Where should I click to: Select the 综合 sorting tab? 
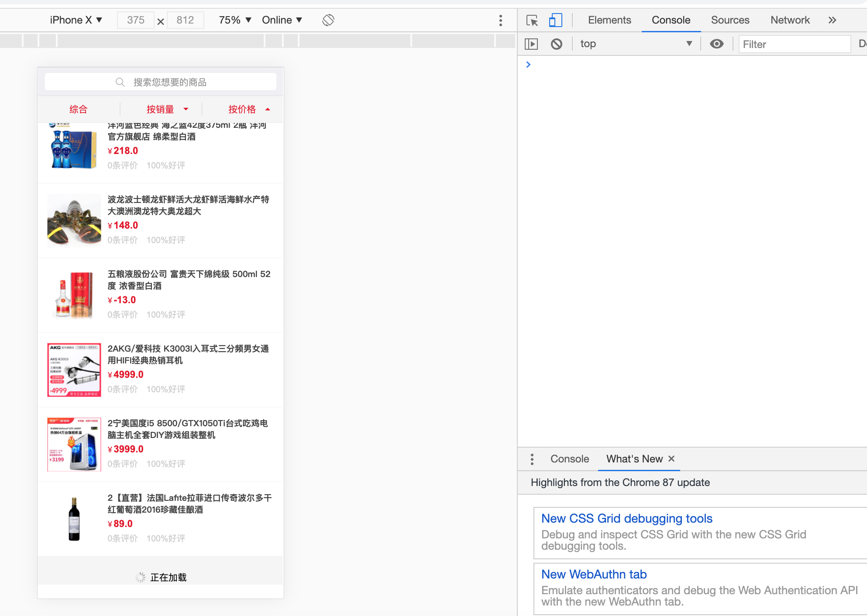pos(79,110)
